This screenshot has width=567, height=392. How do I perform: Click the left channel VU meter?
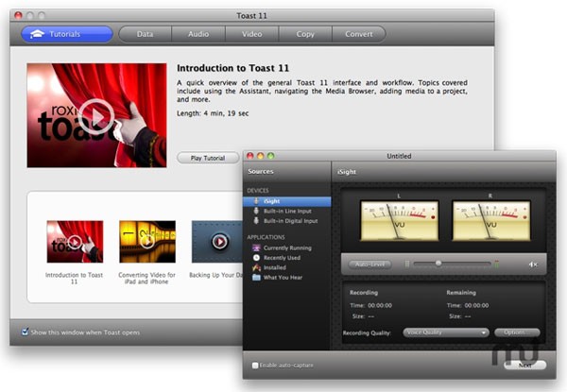click(x=399, y=221)
